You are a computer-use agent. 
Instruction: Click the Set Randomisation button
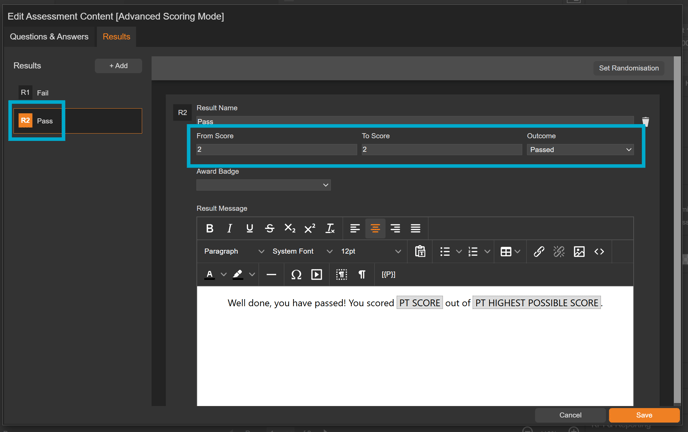coord(628,68)
